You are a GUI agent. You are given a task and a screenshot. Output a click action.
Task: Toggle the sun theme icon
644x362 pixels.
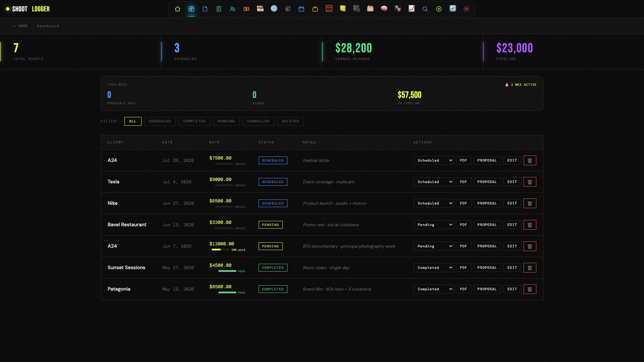pos(466,9)
